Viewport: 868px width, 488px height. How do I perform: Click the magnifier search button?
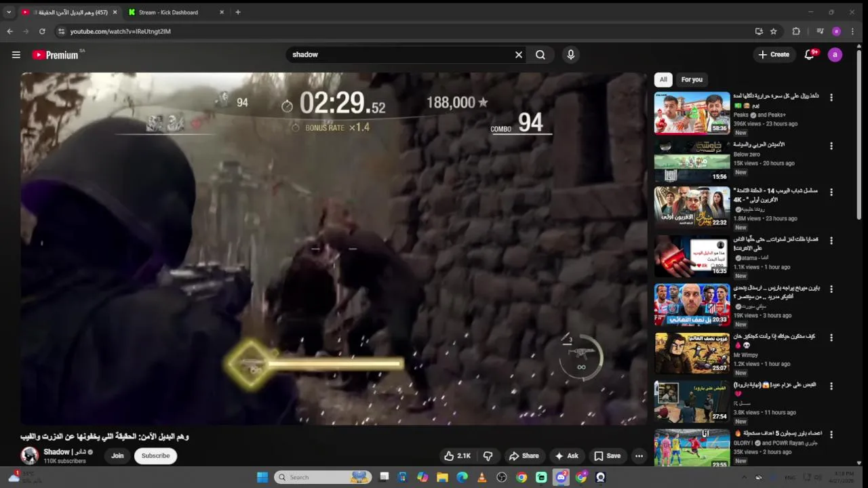[x=540, y=55]
